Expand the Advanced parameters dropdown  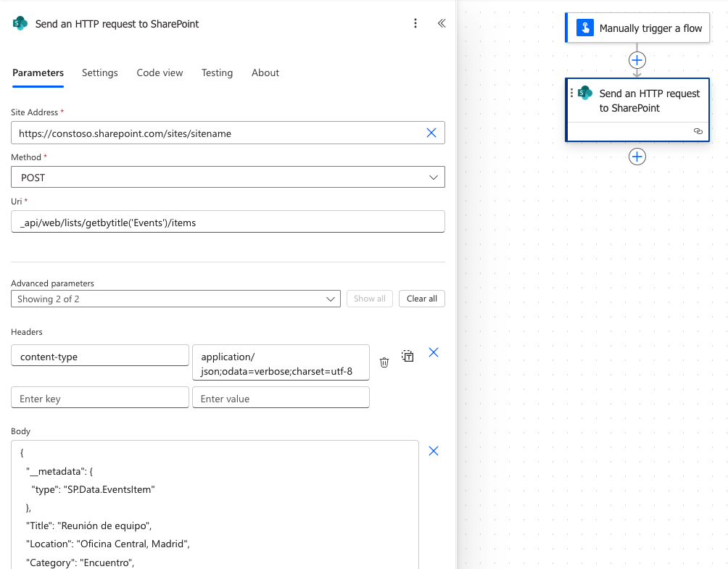pyautogui.click(x=175, y=299)
